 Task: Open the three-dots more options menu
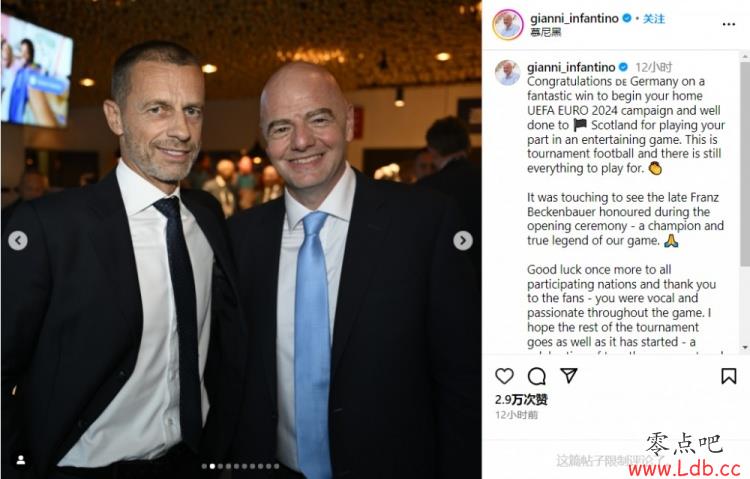click(728, 24)
